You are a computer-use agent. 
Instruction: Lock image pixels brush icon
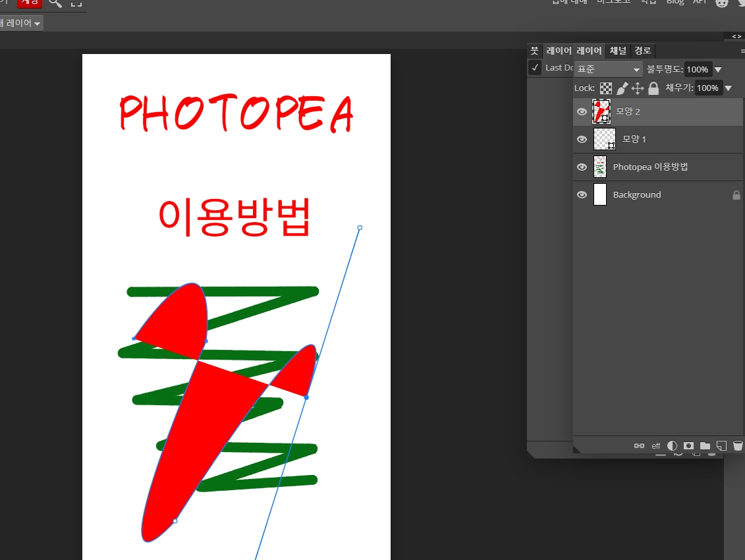[x=622, y=88]
